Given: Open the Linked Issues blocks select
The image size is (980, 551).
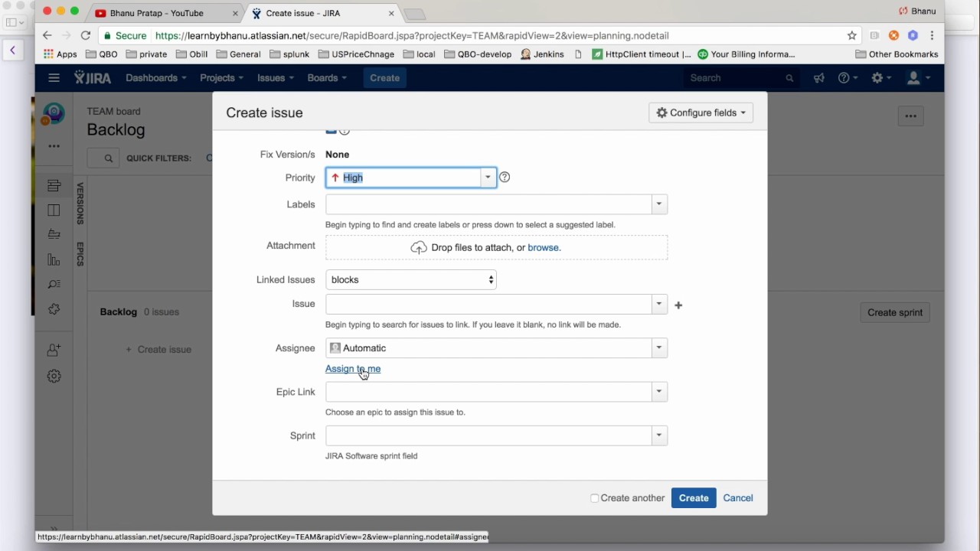Looking at the screenshot, I should [x=411, y=279].
